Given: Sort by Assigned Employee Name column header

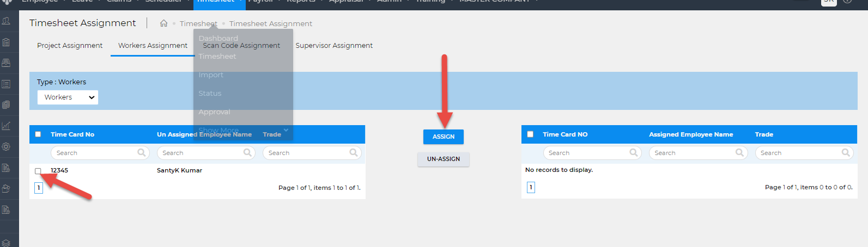Looking at the screenshot, I should (691, 134).
